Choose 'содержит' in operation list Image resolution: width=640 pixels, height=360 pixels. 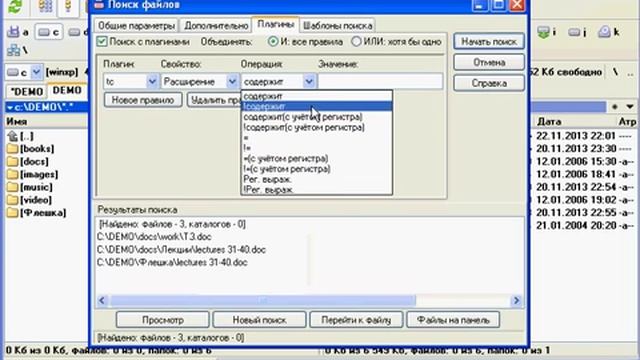pyautogui.click(x=317, y=96)
